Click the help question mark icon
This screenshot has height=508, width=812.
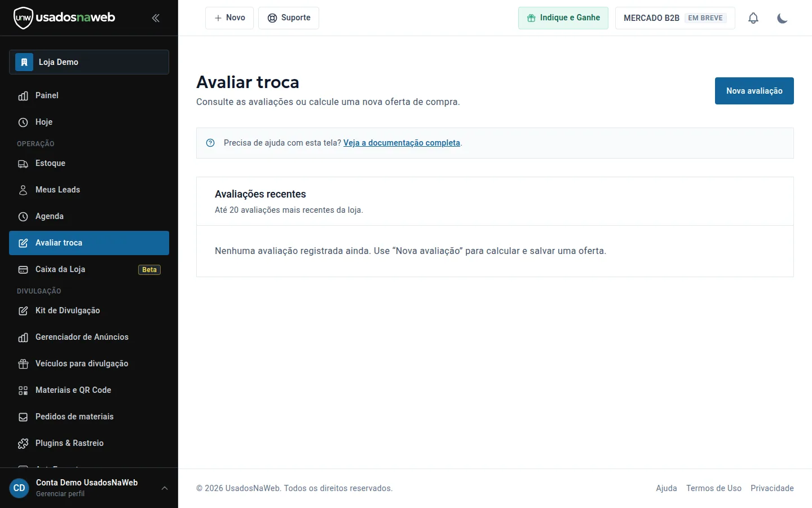pos(210,143)
